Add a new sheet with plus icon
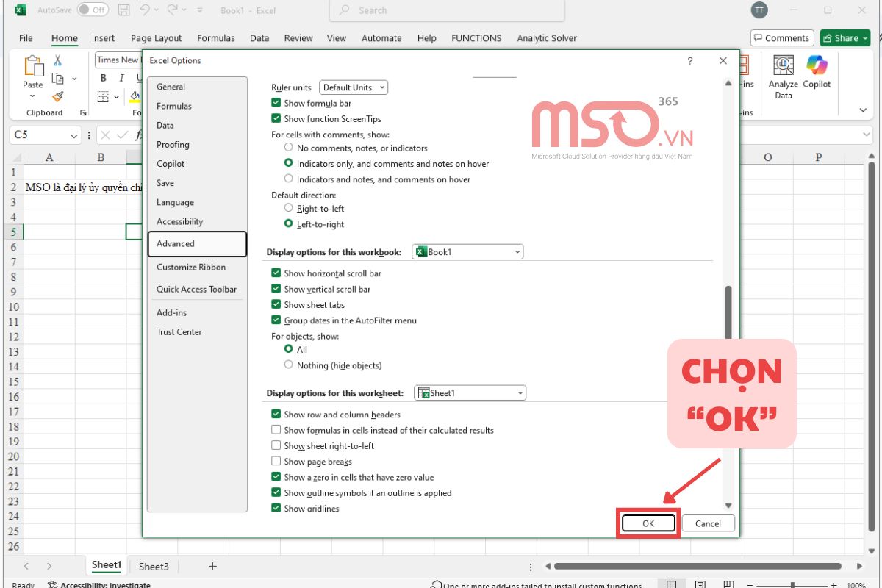This screenshot has height=588, width=882. coord(212,566)
